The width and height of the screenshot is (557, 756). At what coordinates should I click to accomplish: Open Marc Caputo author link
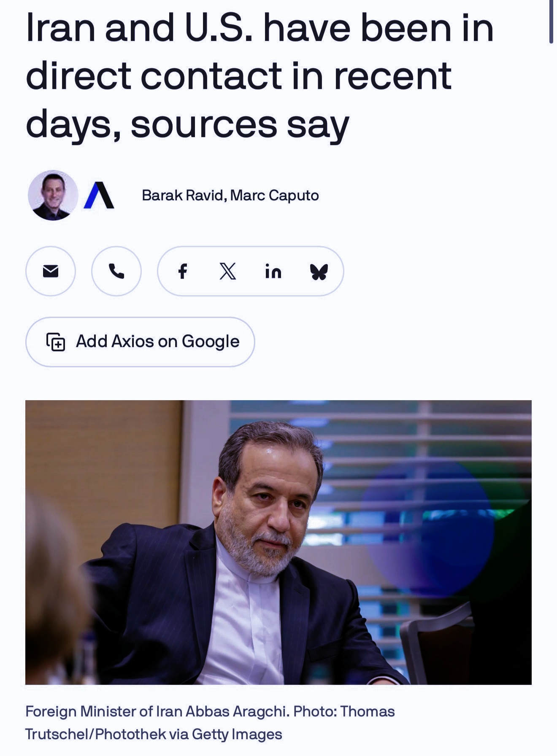[x=275, y=195]
